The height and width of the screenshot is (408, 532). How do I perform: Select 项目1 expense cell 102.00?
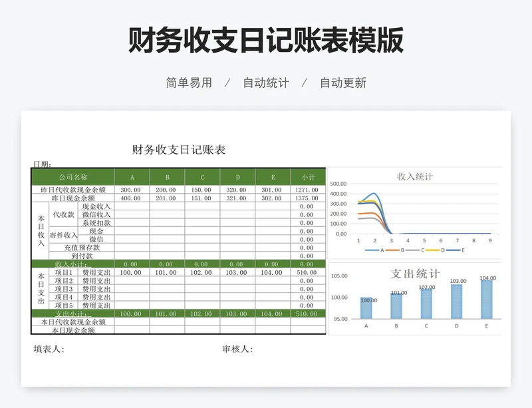click(x=203, y=272)
